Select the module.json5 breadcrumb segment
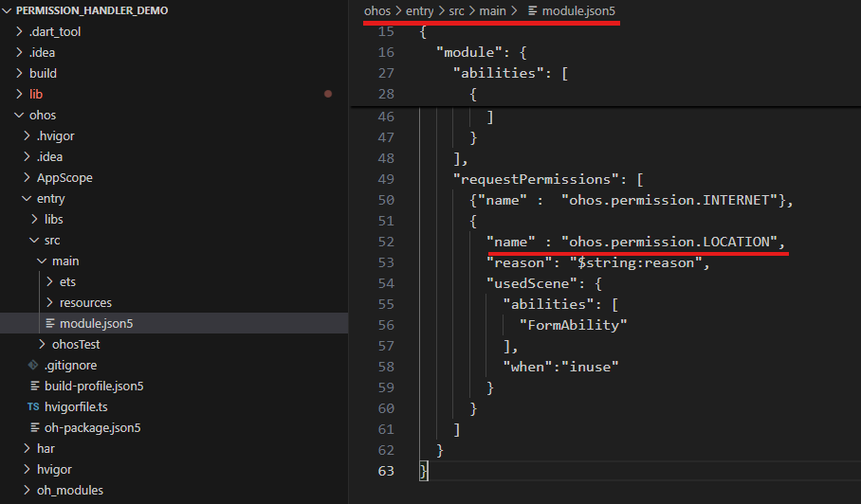This screenshot has height=504, width=861. pos(578,11)
